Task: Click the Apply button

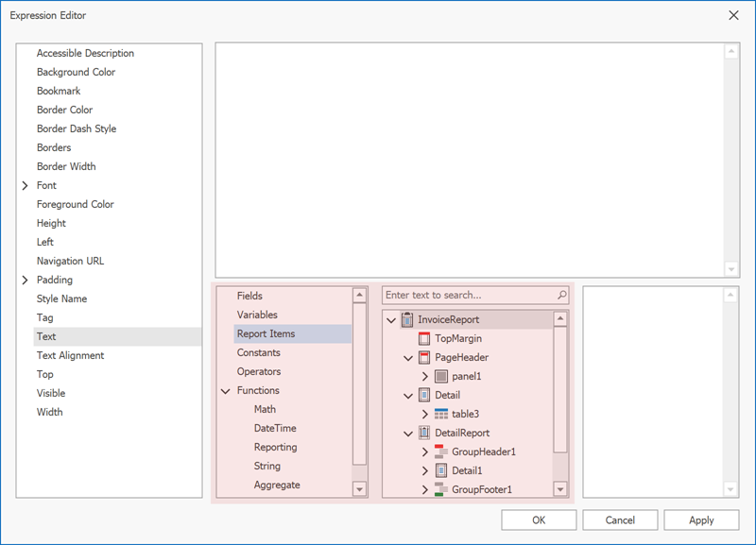Action: tap(701, 519)
